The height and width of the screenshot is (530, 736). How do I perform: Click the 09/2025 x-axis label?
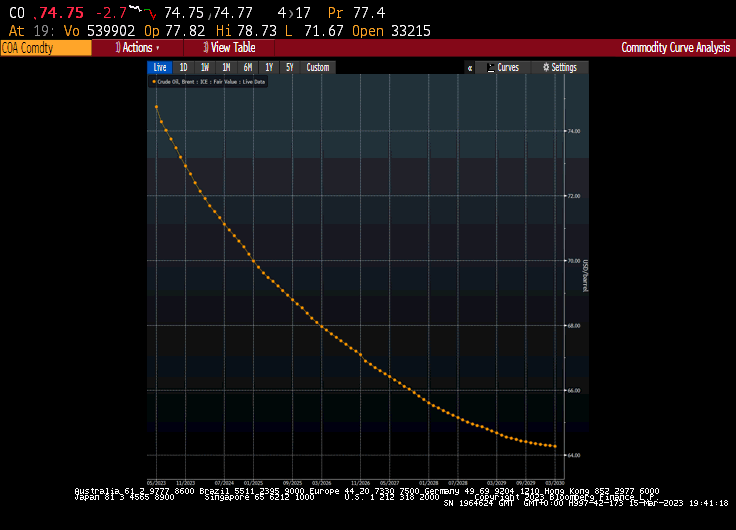pyautogui.click(x=292, y=483)
